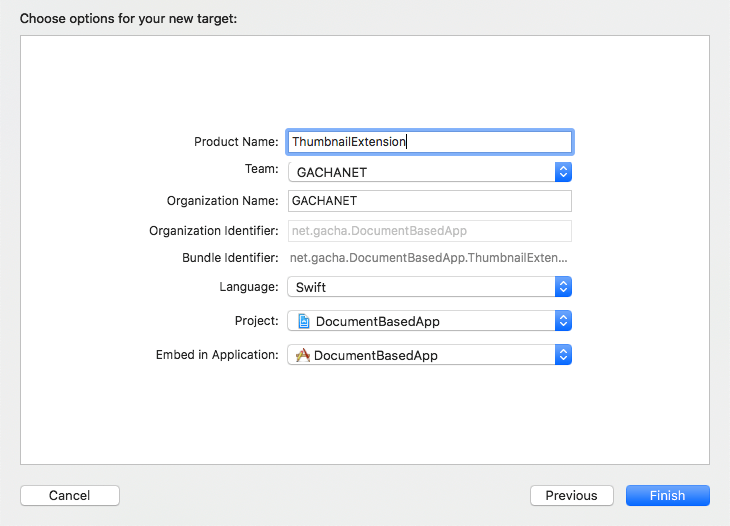
Task: Open the Team dropdown arrows
Action: [x=563, y=172]
